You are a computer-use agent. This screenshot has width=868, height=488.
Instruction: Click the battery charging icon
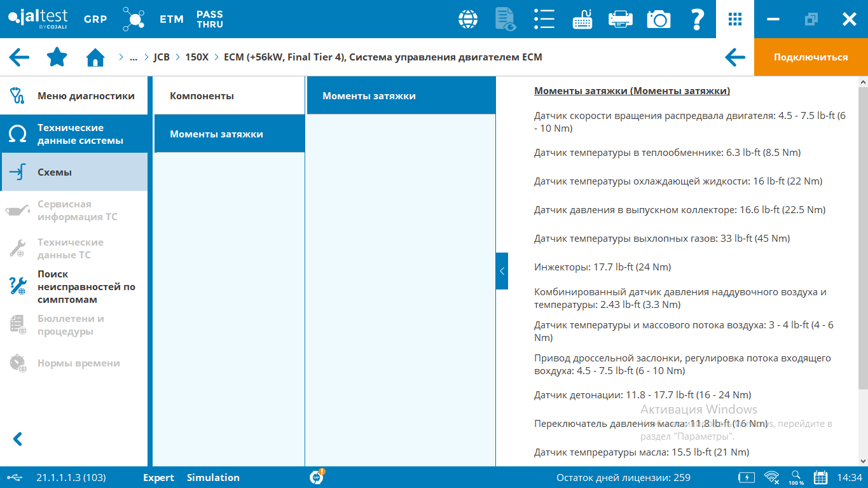747,477
